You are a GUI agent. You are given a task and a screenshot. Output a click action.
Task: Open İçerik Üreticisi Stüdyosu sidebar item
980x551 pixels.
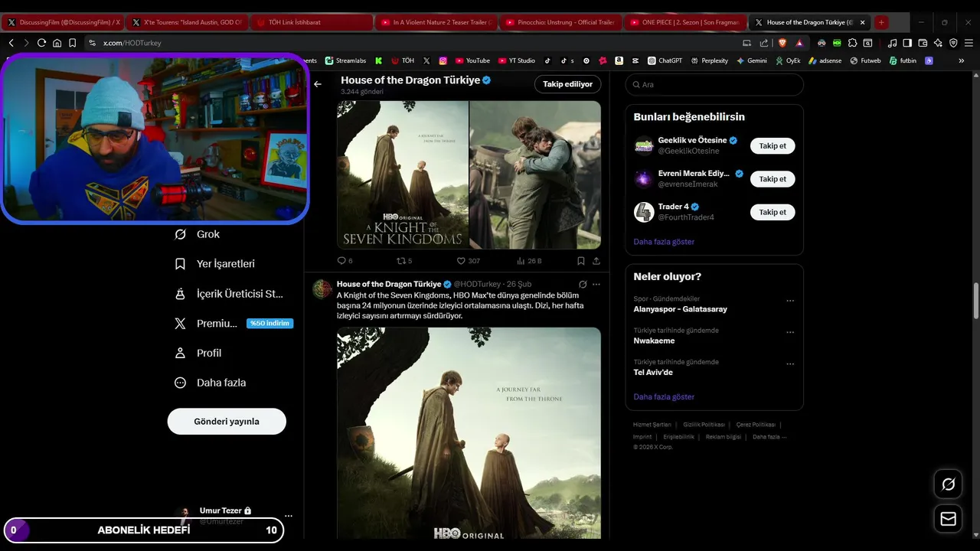click(x=229, y=294)
